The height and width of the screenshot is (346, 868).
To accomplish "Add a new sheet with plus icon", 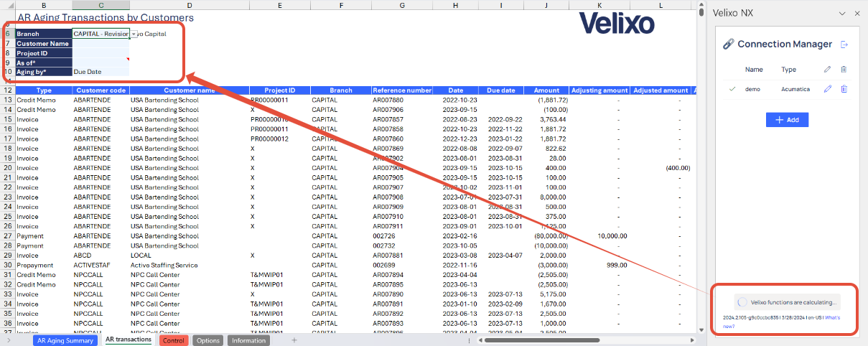I will [294, 340].
